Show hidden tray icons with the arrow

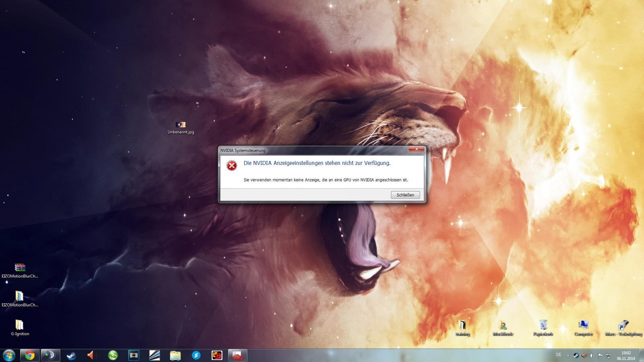coord(568,356)
